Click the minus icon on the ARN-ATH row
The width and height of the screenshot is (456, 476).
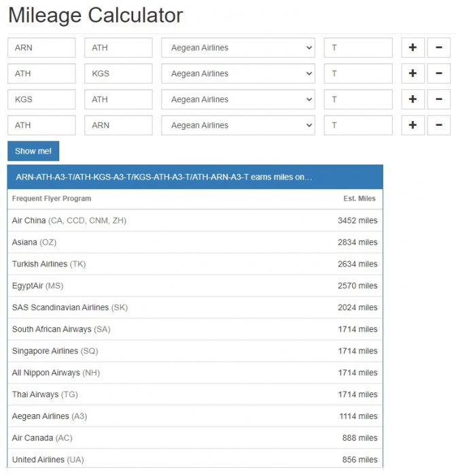(x=438, y=48)
